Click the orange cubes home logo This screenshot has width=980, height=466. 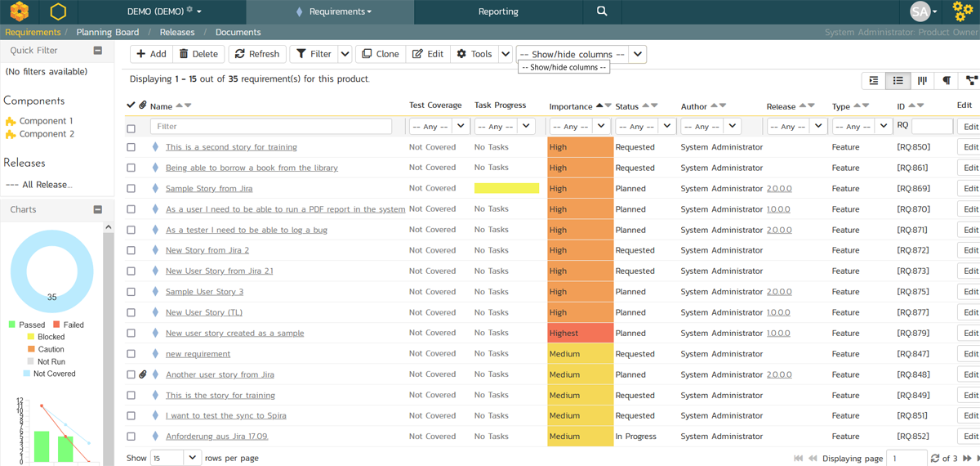[x=20, y=11]
